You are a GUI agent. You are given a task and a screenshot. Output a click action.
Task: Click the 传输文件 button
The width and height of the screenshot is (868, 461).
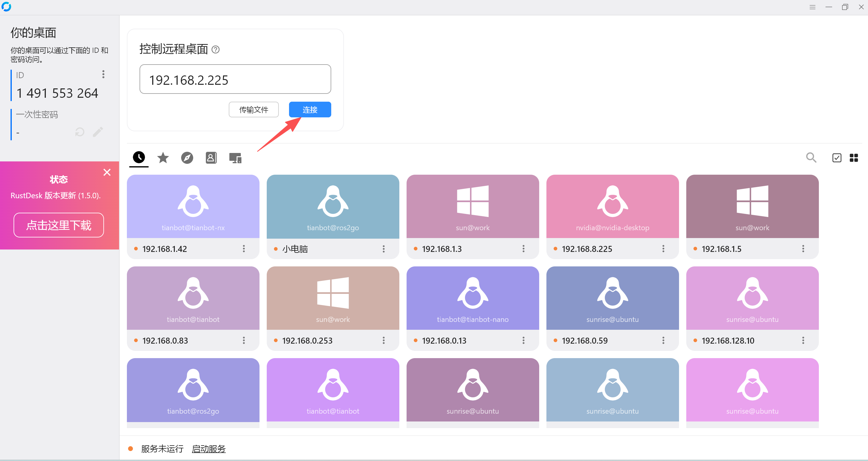(254, 110)
